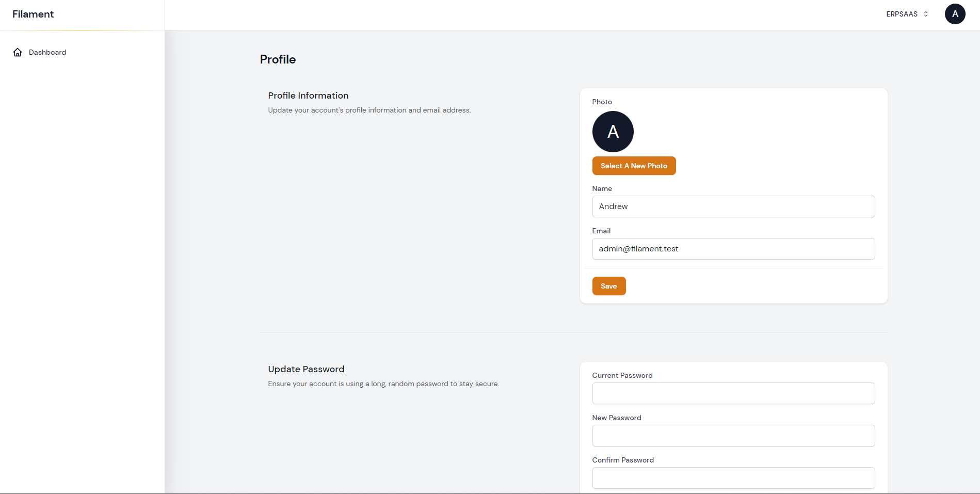Click the home icon beside Dashboard
Viewport: 980px width, 494px height.
[17, 52]
